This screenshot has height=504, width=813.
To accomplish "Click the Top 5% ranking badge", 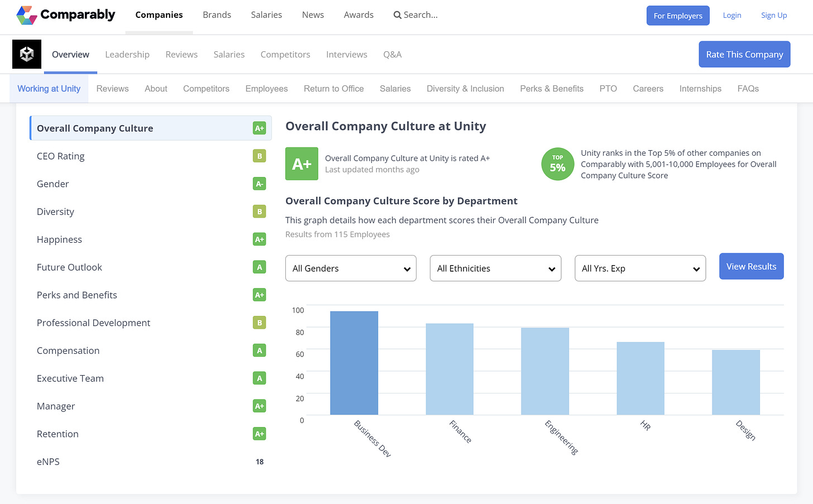I will click(558, 164).
